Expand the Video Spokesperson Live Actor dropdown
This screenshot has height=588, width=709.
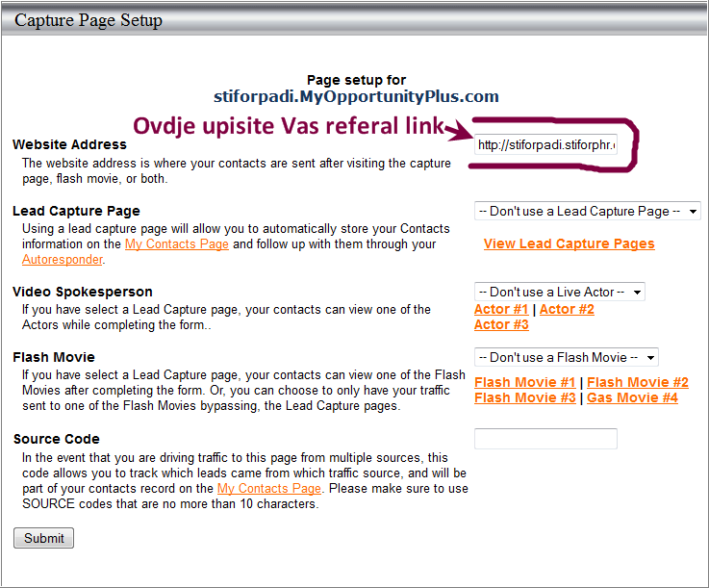coord(559,292)
